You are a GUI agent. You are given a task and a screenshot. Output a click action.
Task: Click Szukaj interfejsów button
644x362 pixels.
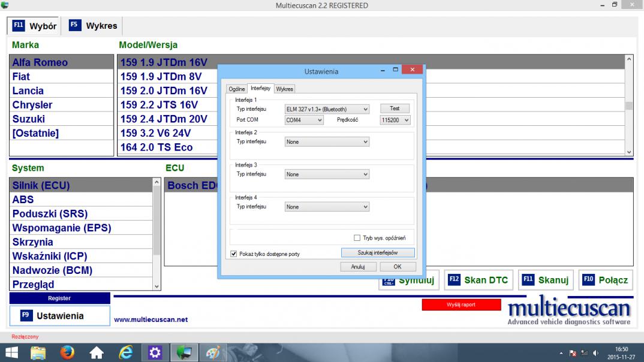[377, 253]
